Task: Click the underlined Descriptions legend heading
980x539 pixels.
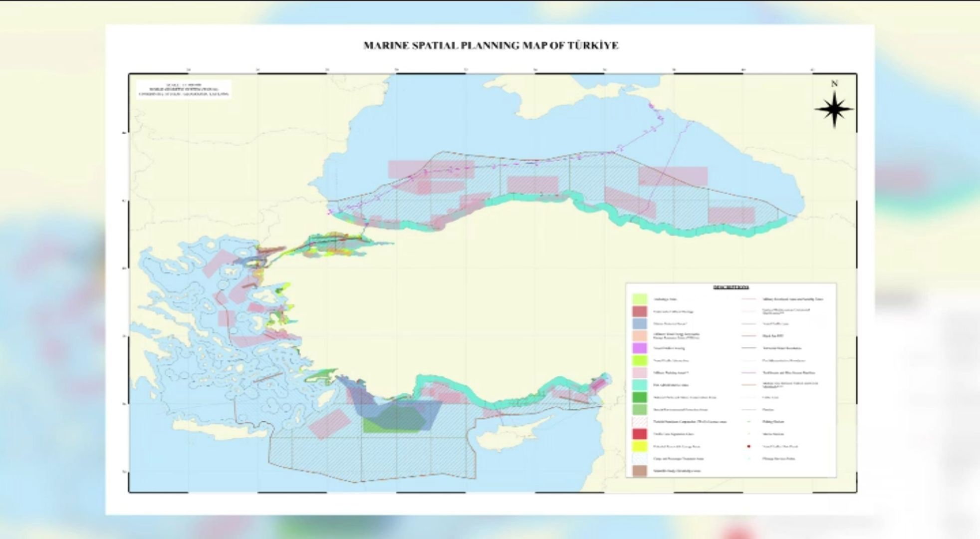Action: click(x=731, y=287)
